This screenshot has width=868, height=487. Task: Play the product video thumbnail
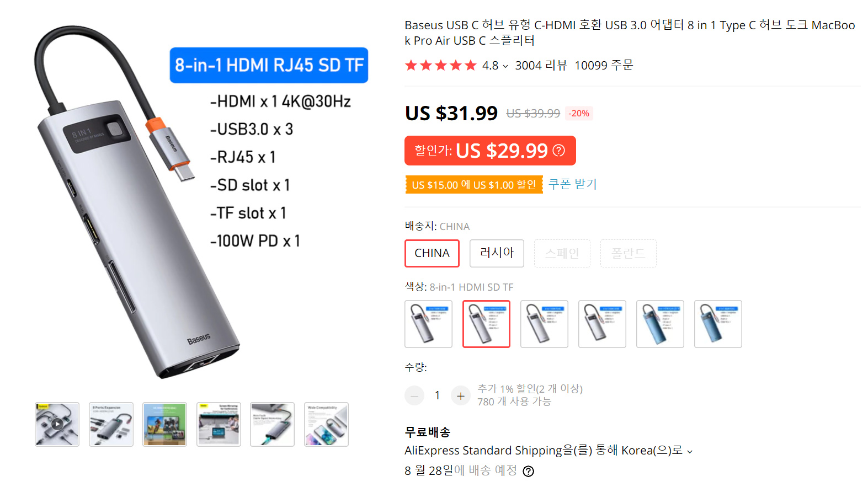pos(57,424)
